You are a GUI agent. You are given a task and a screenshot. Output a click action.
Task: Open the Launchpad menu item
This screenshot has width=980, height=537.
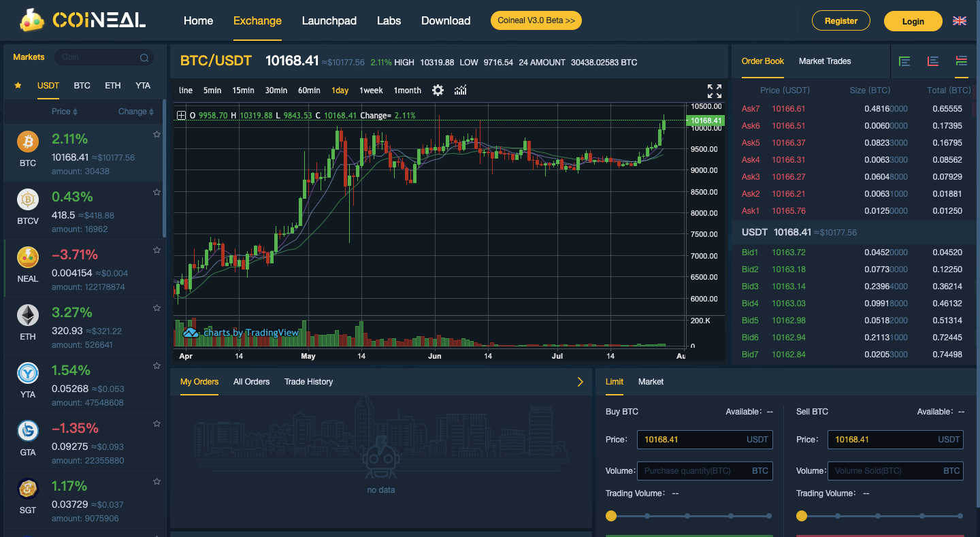tap(329, 20)
